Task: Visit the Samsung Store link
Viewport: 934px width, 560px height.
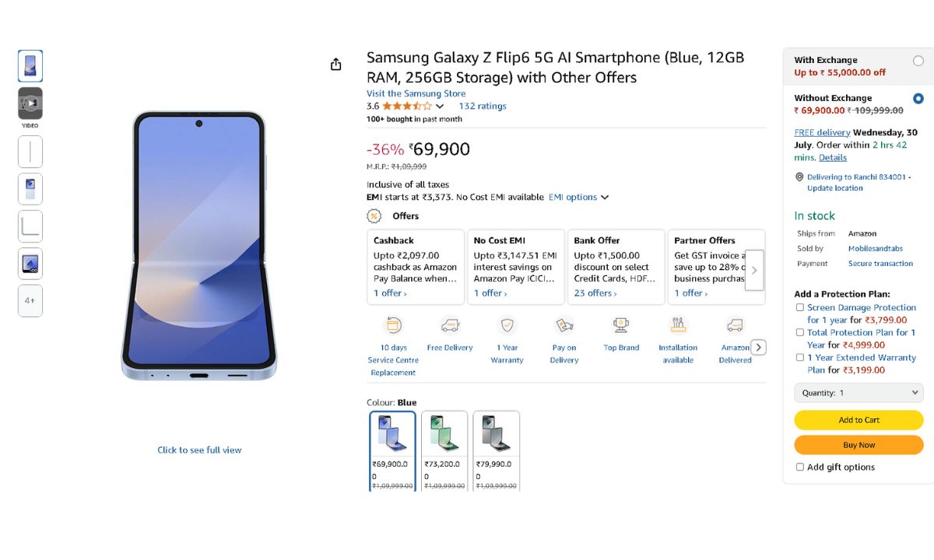Action: point(416,93)
